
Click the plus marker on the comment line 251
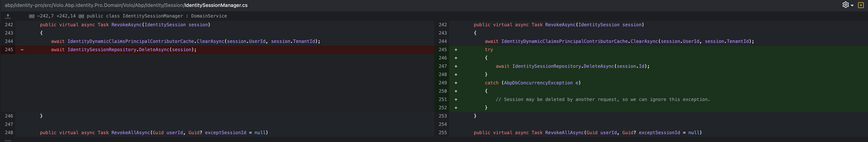coord(456,99)
